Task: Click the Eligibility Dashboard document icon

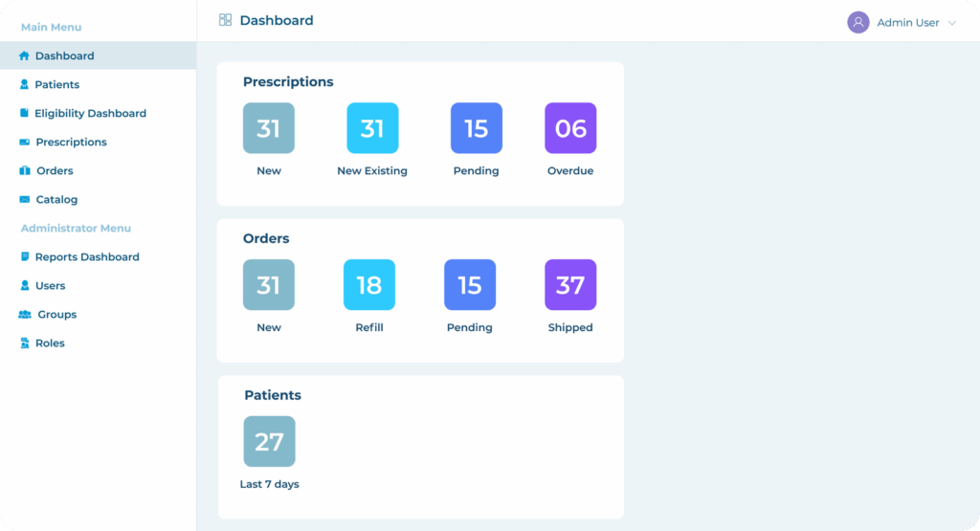Action: pyautogui.click(x=24, y=113)
